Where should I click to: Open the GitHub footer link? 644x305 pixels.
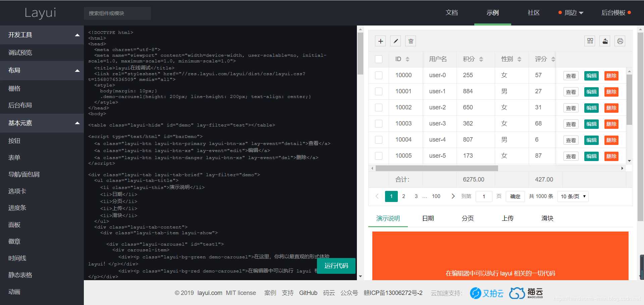[308, 293]
